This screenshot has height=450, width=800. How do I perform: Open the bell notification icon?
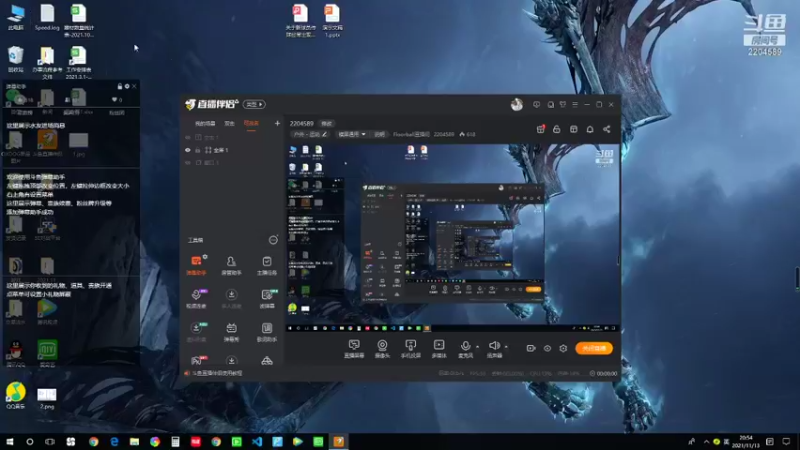590,129
